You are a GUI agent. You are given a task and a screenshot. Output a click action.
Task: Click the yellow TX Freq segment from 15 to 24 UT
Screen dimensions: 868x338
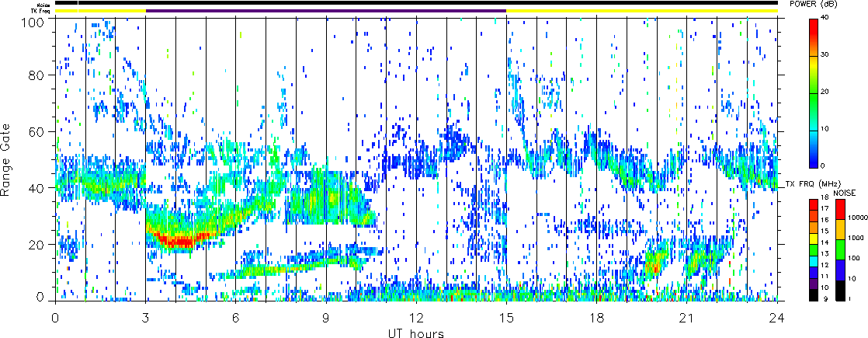(642, 11)
